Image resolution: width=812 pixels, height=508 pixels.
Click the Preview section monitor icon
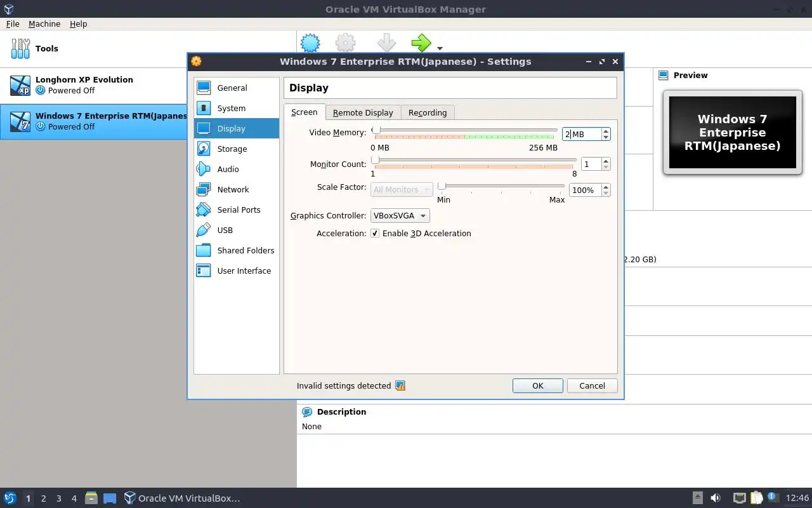point(664,75)
